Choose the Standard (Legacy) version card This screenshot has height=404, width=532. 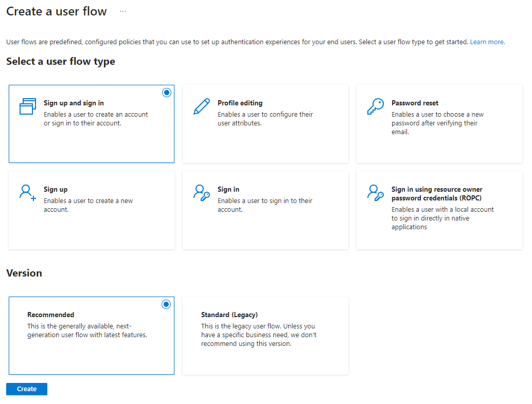coord(265,336)
